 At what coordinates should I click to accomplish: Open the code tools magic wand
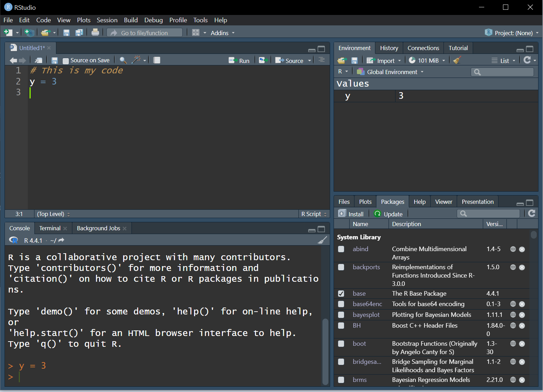(136, 60)
